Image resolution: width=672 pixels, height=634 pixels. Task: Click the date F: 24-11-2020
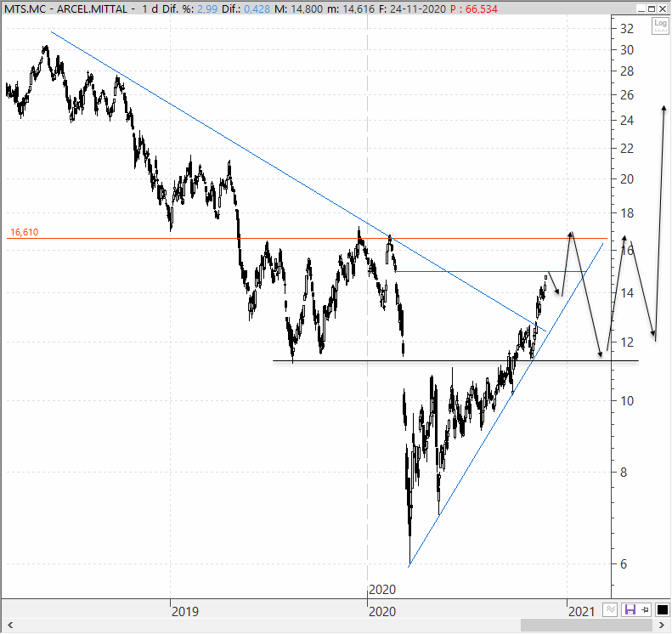(x=413, y=9)
